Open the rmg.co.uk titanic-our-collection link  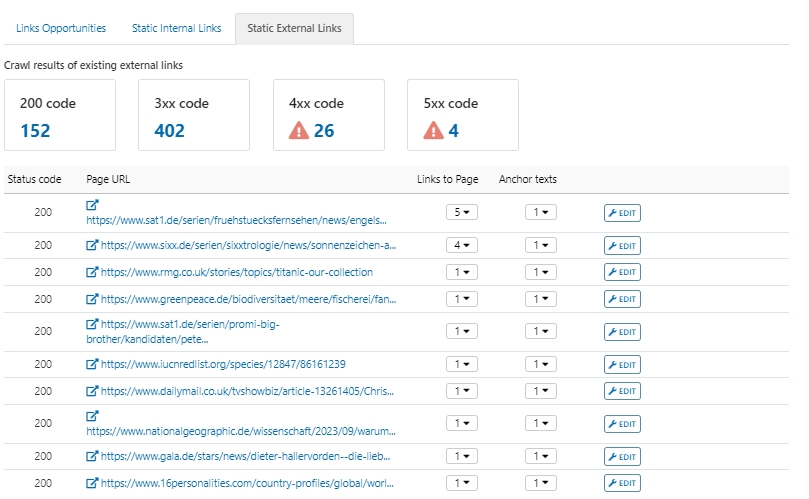coord(237,272)
